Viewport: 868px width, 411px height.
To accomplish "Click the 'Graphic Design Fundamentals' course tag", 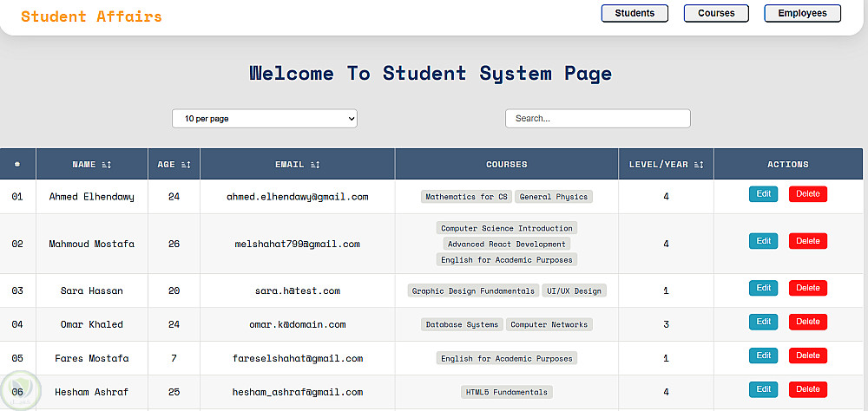I will tap(473, 291).
